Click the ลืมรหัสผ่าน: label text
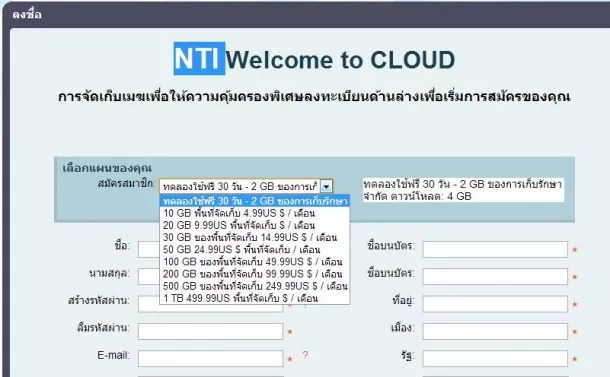Screen dimensions: 610x377 coord(103,328)
